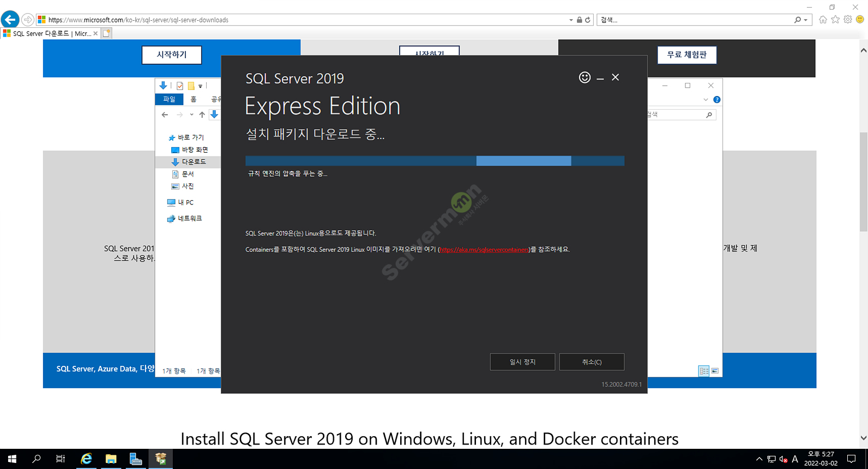This screenshot has height=469, width=868.
Task: Go to the browser home page
Action: tap(823, 19)
